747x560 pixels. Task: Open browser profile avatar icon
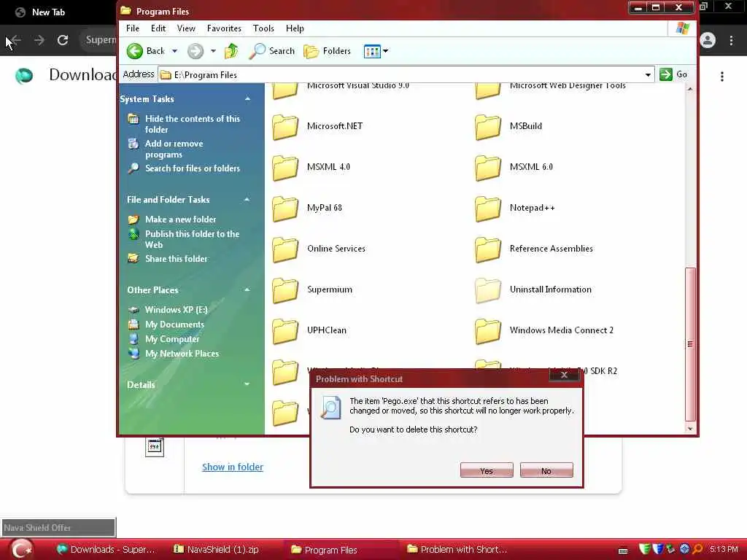tap(708, 40)
